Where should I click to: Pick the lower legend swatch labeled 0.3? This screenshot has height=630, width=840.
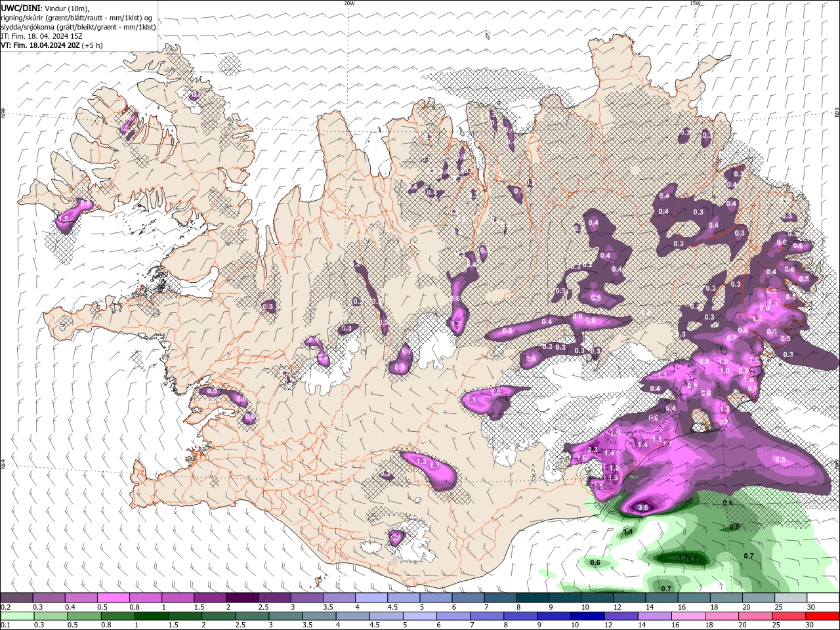51,616
